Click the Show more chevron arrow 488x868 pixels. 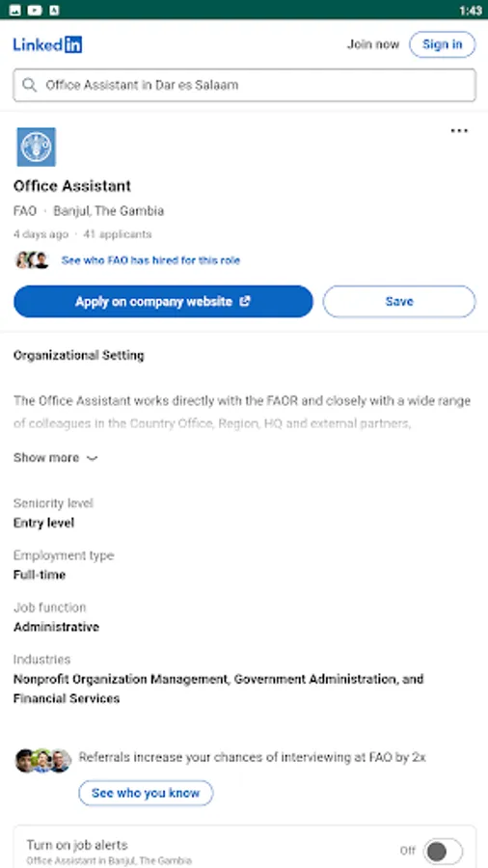[93, 458]
